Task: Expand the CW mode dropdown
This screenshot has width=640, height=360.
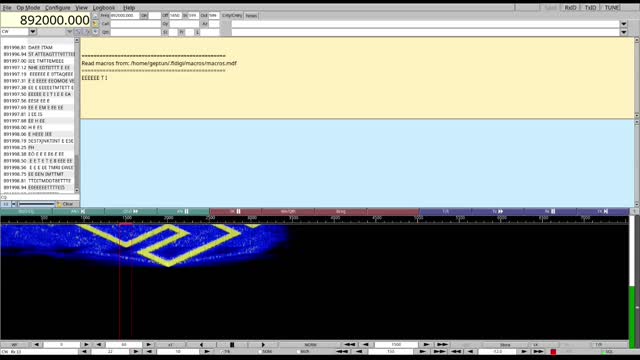Action: (x=33, y=31)
